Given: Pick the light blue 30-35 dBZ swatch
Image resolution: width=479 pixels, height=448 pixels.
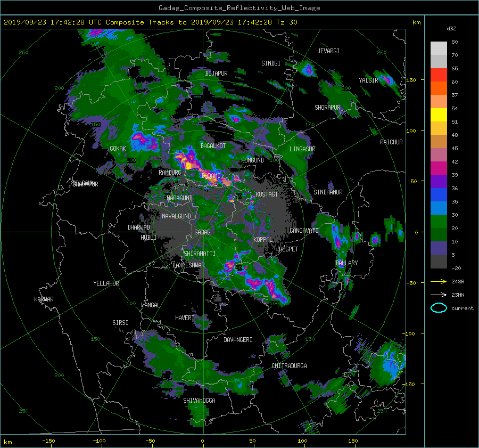Looking at the screenshot, I should [x=439, y=208].
